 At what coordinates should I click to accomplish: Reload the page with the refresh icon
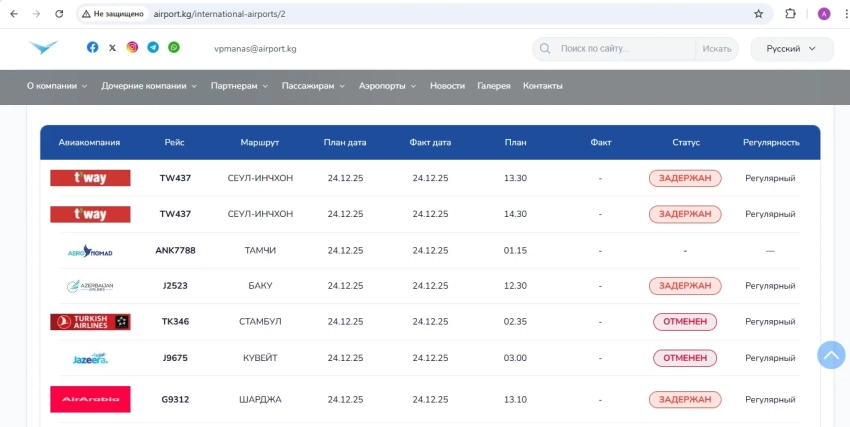59,14
